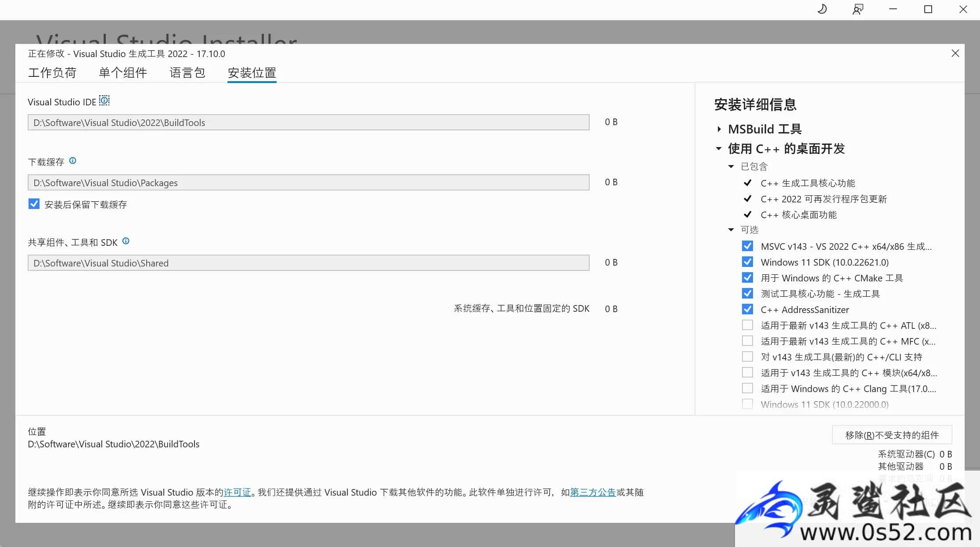Click the 系统驱动器(C) size entry

(915, 454)
